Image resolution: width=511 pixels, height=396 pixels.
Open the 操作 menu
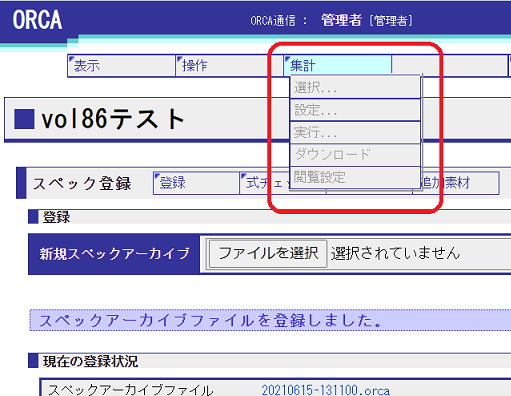pos(229,66)
